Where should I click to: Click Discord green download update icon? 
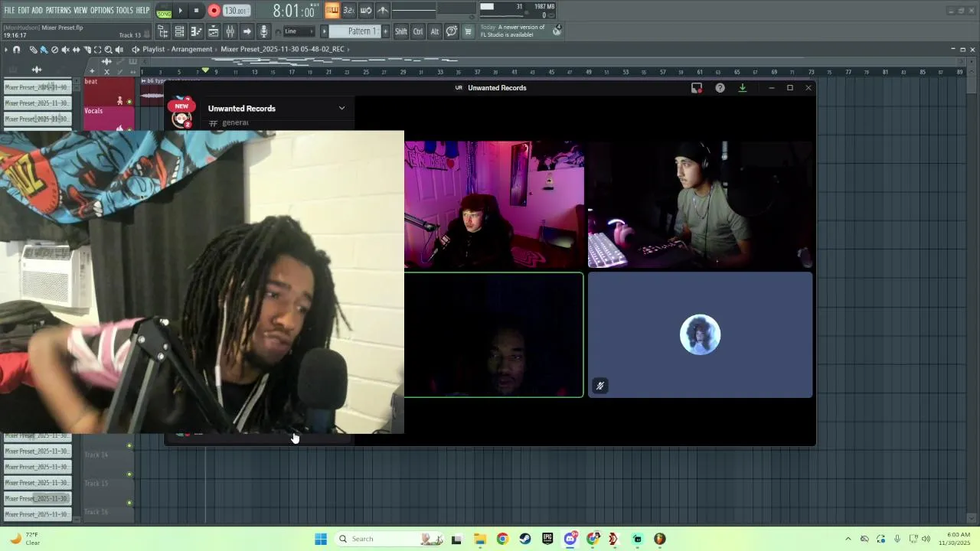[742, 88]
